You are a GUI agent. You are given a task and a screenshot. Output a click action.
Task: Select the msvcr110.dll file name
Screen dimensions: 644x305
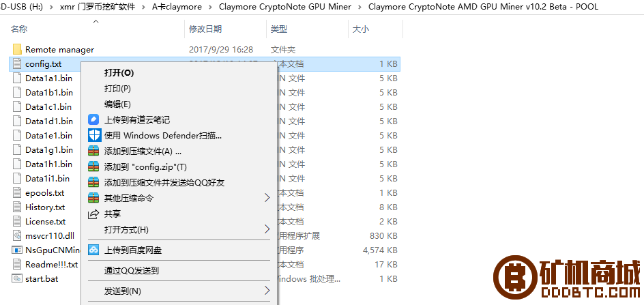(50, 236)
